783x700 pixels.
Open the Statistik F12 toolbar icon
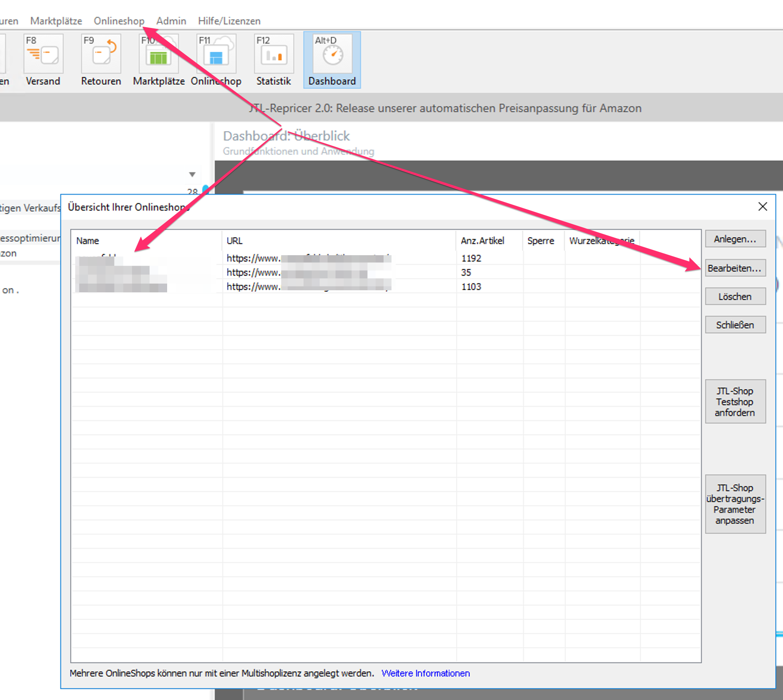coord(274,60)
